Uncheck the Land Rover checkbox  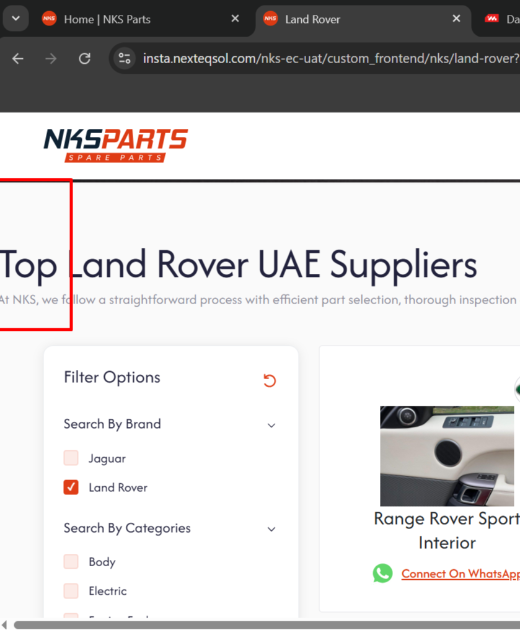(71, 487)
